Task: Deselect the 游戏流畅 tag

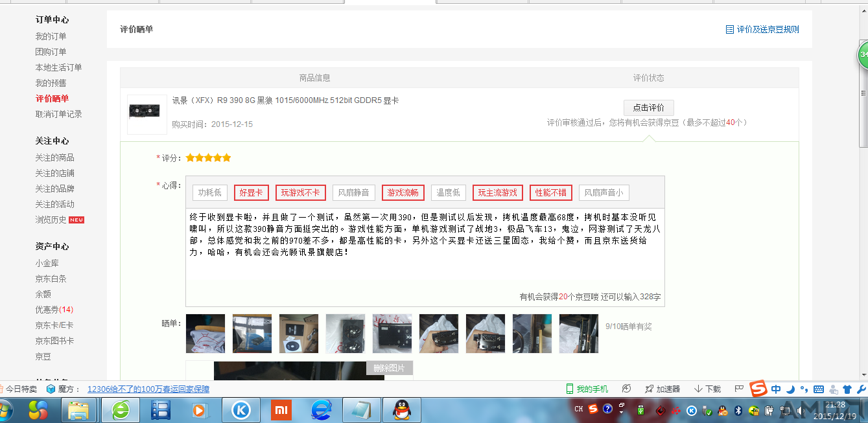Action: tap(403, 192)
